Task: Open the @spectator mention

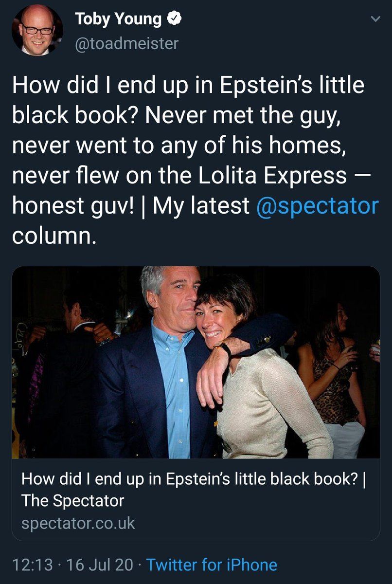Action: pos(317,205)
